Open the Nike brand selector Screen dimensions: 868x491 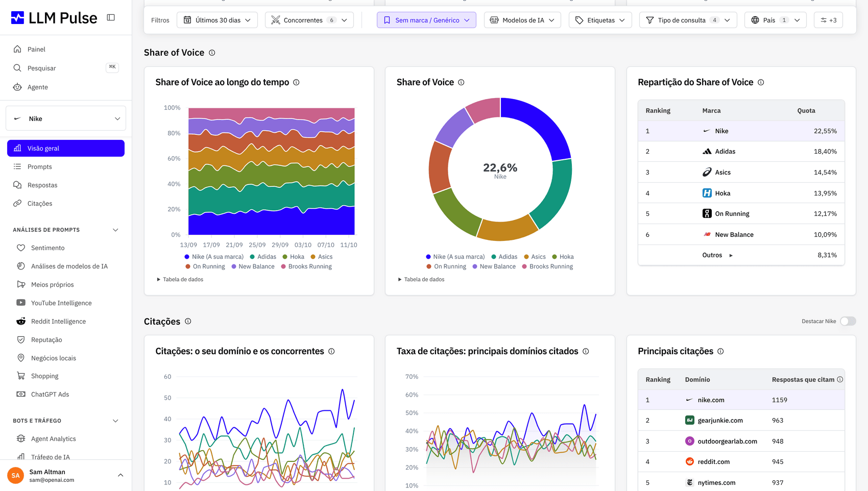coord(66,118)
